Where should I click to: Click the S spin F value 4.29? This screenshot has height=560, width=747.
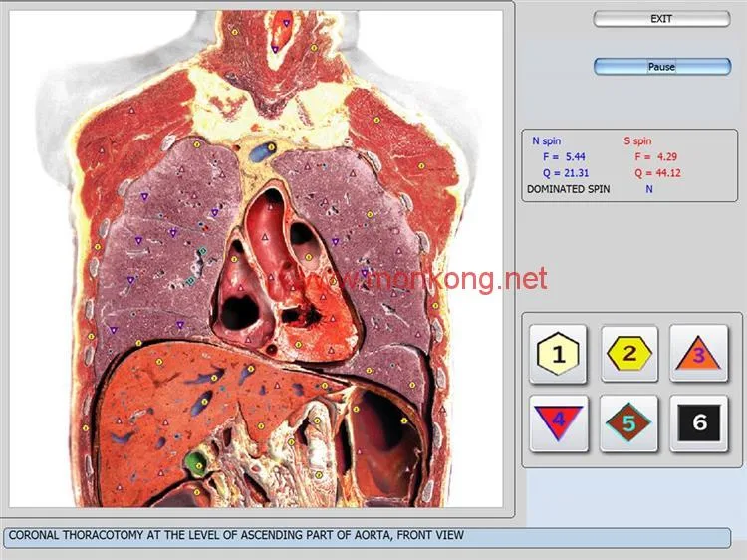[x=667, y=156]
